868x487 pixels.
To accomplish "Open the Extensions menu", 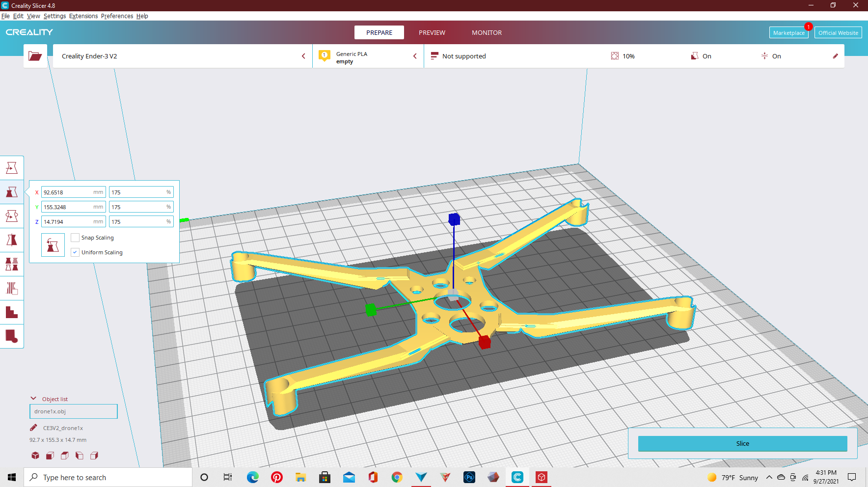I will [x=83, y=16].
